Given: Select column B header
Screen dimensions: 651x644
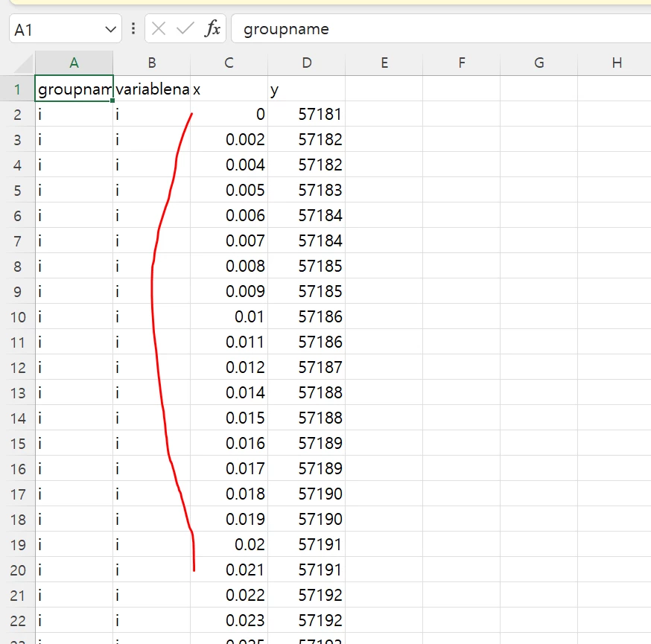Looking at the screenshot, I should pyautogui.click(x=151, y=63).
